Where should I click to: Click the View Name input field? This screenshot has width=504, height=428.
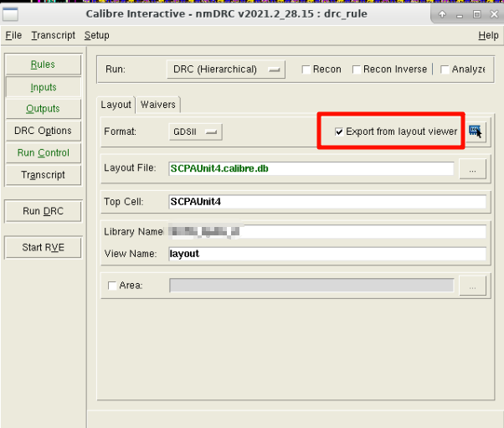[327, 254]
